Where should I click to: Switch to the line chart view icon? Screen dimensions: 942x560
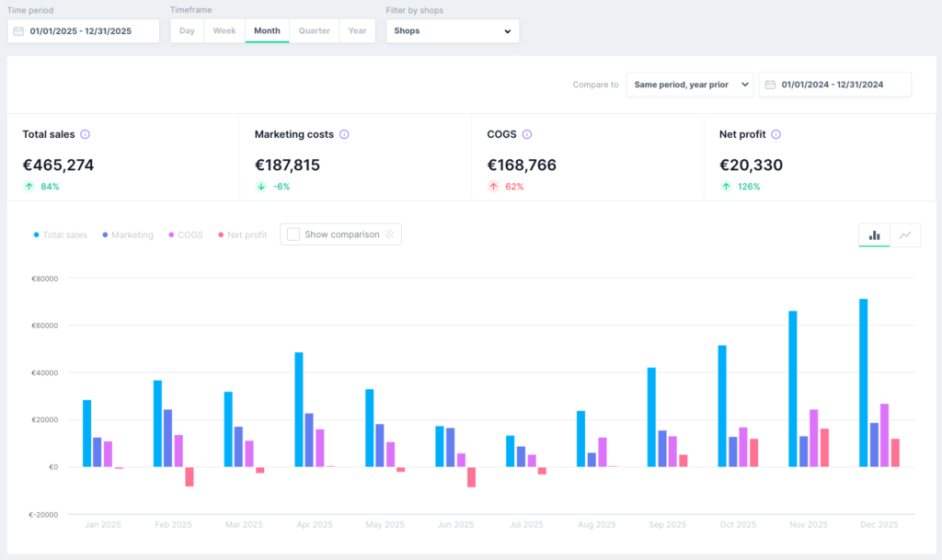pos(905,235)
